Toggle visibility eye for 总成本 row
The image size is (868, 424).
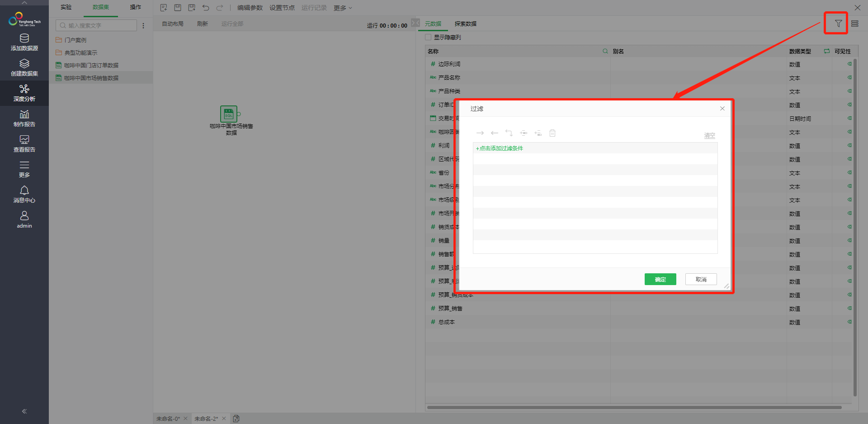pyautogui.click(x=849, y=322)
